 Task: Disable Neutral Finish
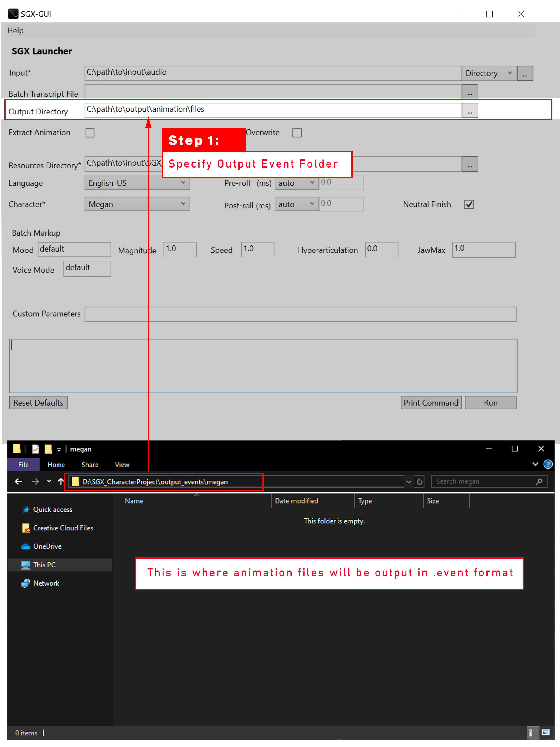pos(469,204)
